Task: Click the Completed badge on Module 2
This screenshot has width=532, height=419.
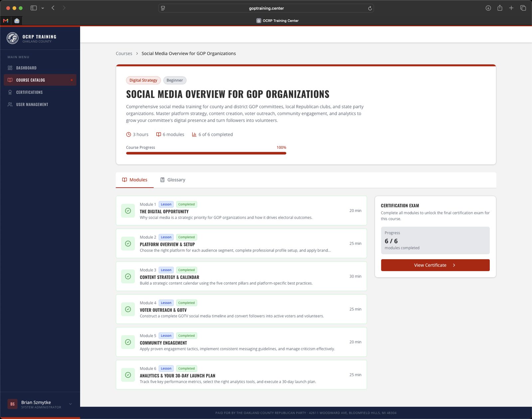Action: click(x=187, y=237)
